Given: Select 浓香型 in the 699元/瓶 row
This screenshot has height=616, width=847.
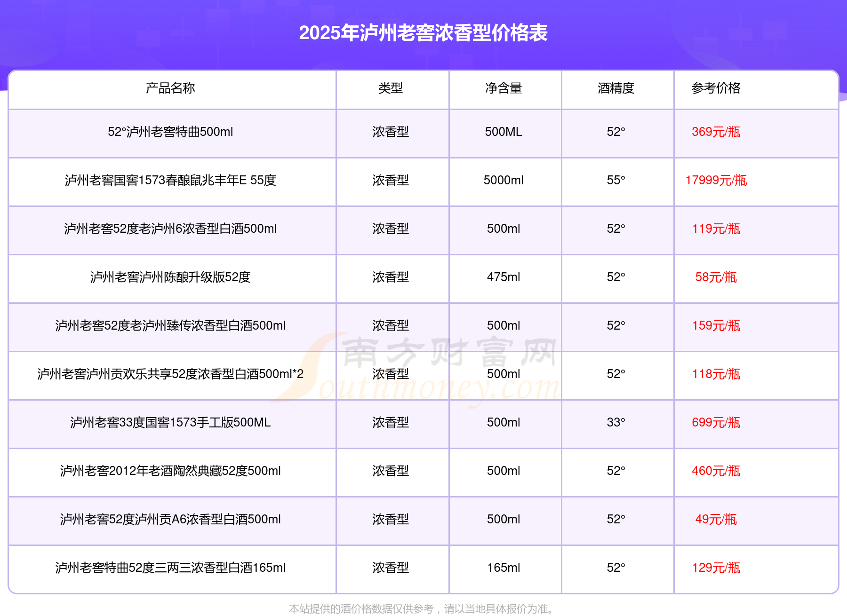Looking at the screenshot, I should click(x=391, y=422).
